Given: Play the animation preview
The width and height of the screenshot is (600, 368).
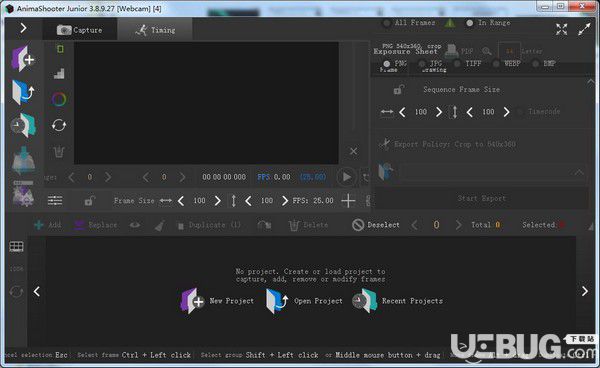Looking at the screenshot, I should click(346, 177).
